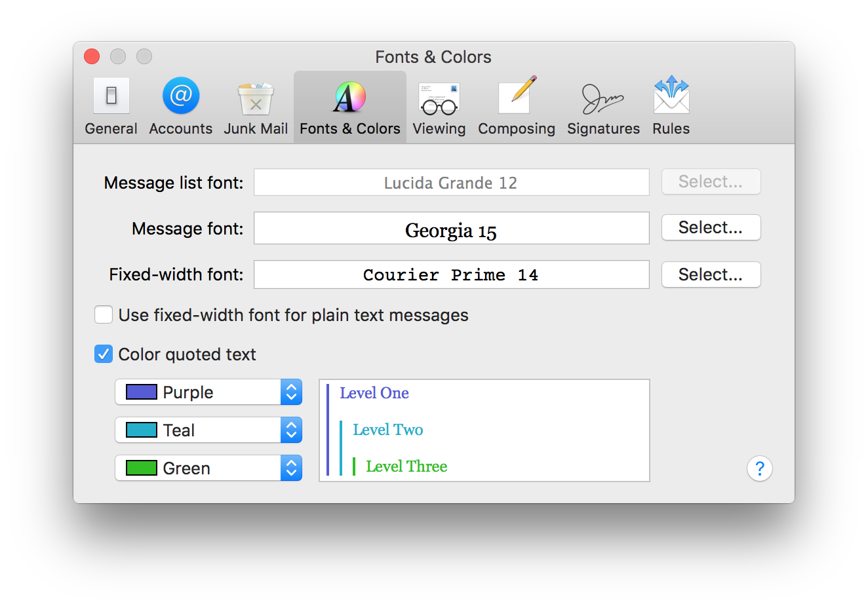Image resolution: width=868 pixels, height=608 pixels.
Task: Click Select button for Message font
Action: click(711, 227)
